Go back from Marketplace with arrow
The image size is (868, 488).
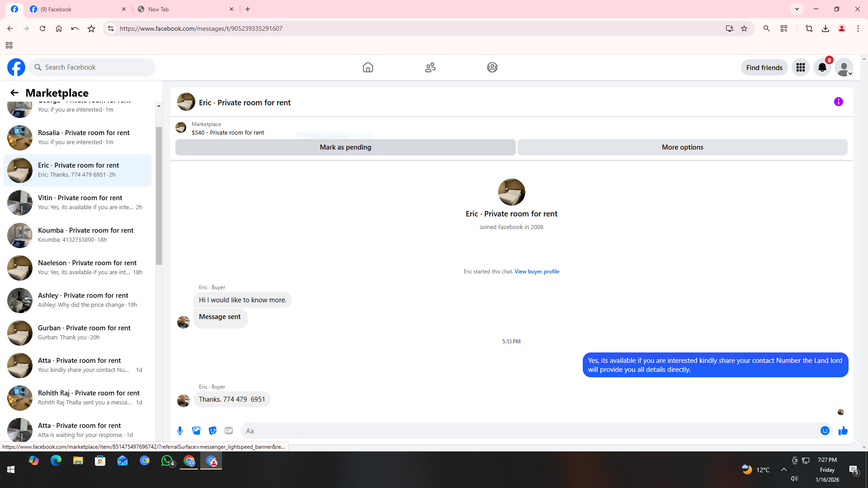coord(14,93)
